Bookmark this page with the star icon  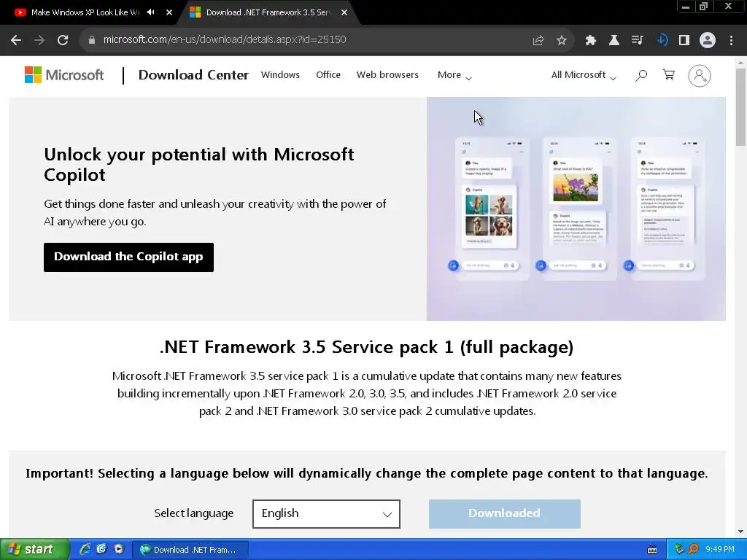(x=562, y=40)
